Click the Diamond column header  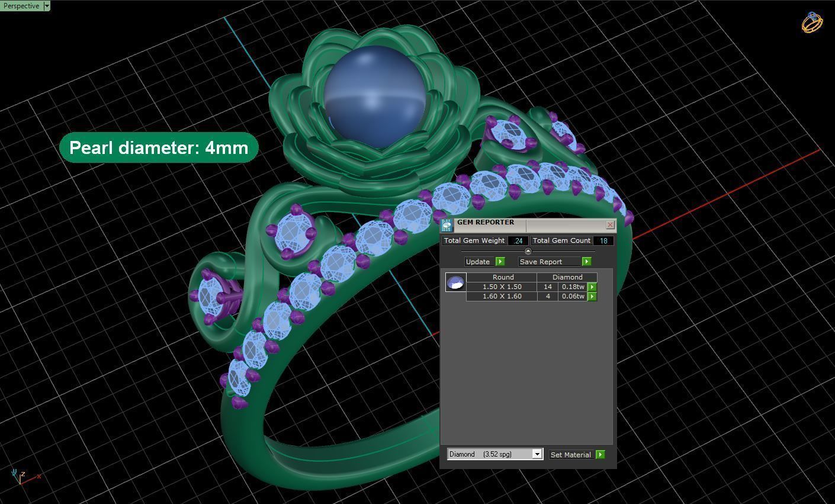pyautogui.click(x=567, y=277)
